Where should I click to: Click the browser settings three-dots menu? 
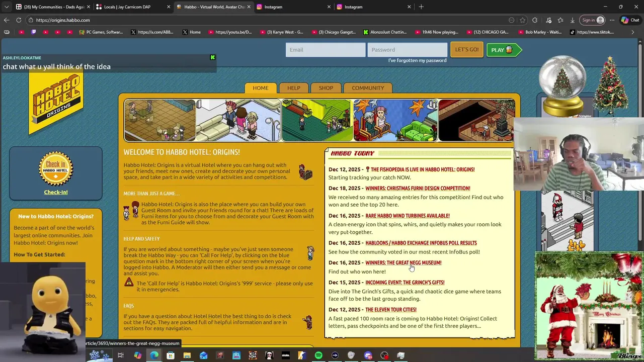tap(612, 20)
